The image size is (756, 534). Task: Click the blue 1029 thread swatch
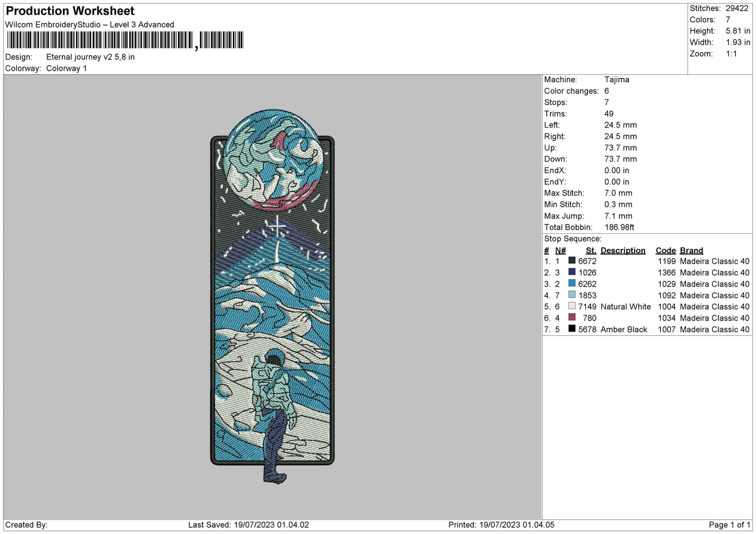tap(572, 283)
